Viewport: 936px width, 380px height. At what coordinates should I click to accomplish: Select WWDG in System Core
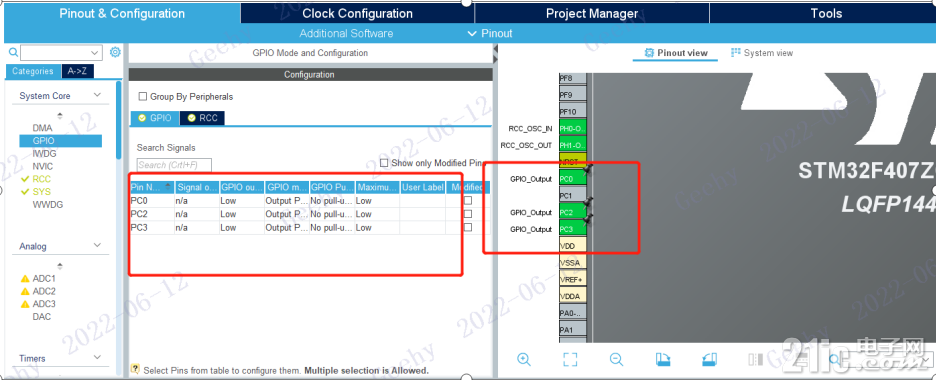(48, 205)
